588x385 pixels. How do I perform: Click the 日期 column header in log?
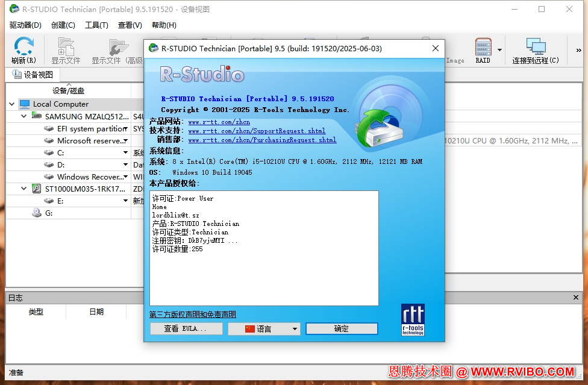96,312
